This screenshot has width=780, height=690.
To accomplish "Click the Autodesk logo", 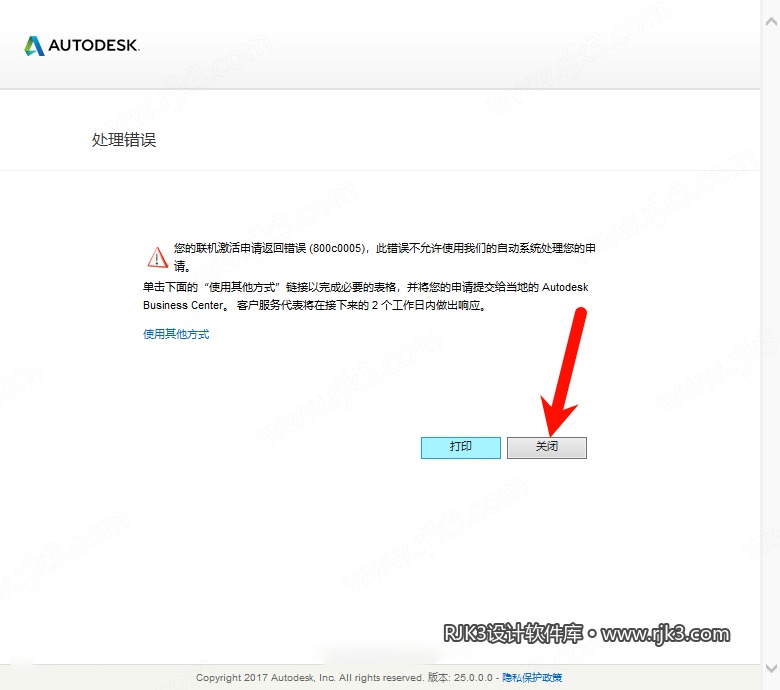I will (x=82, y=45).
